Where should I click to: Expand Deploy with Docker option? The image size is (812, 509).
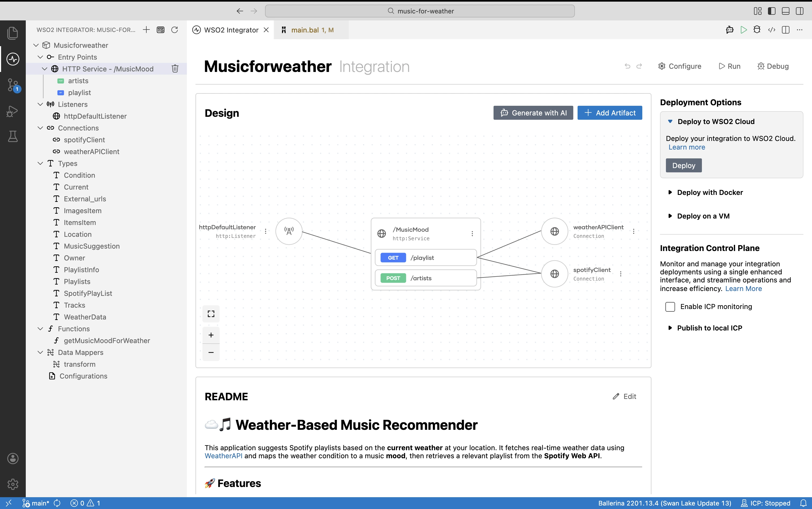tap(670, 192)
